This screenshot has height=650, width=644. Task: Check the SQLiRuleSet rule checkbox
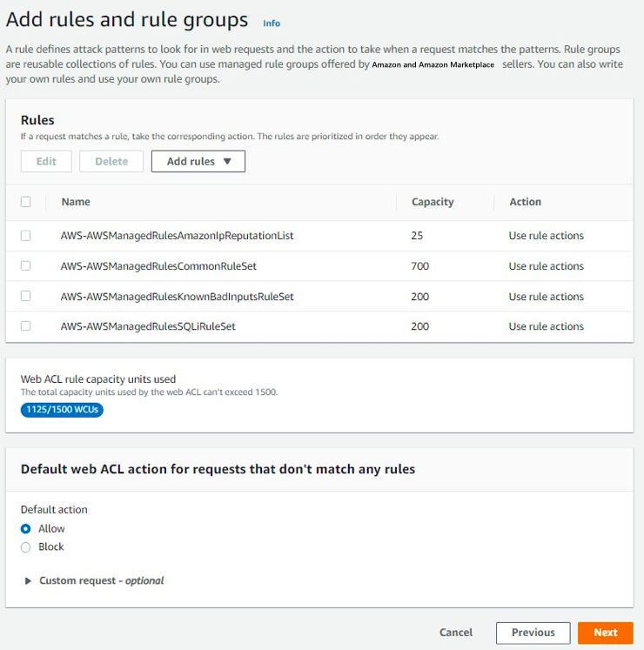click(26, 326)
